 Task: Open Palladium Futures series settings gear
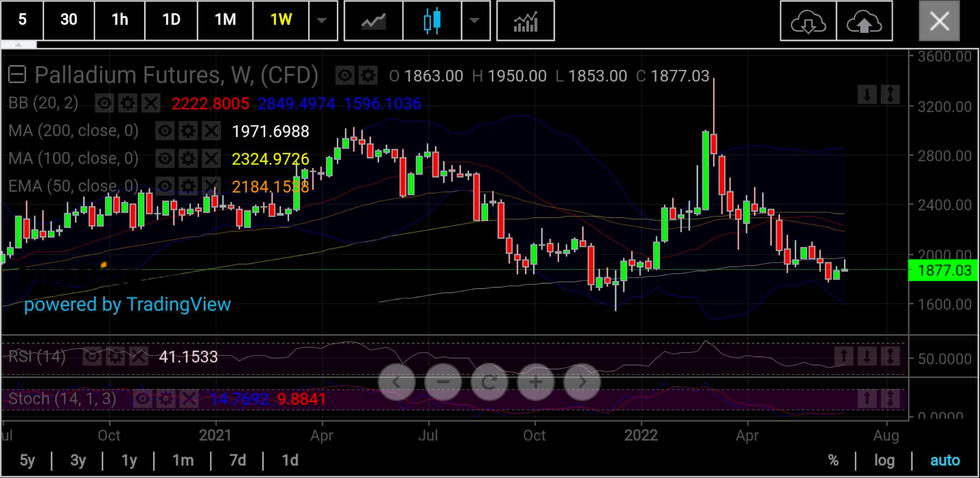point(368,76)
